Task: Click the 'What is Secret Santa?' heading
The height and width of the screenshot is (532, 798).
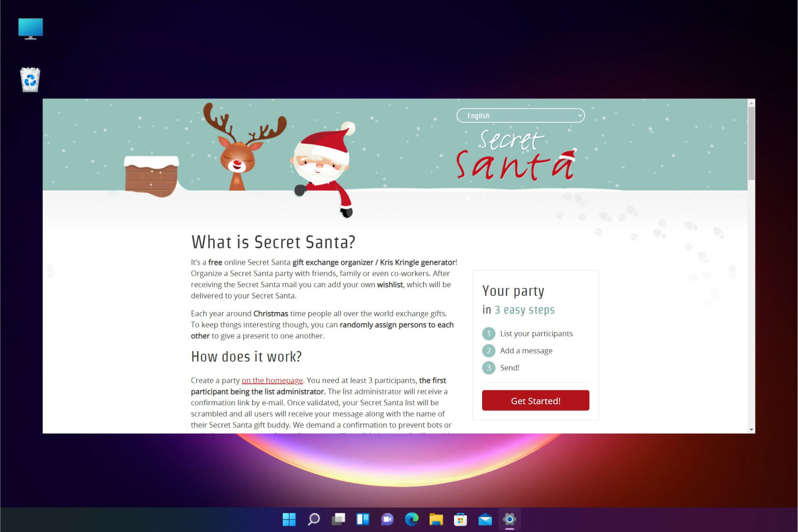Action: 273,242
